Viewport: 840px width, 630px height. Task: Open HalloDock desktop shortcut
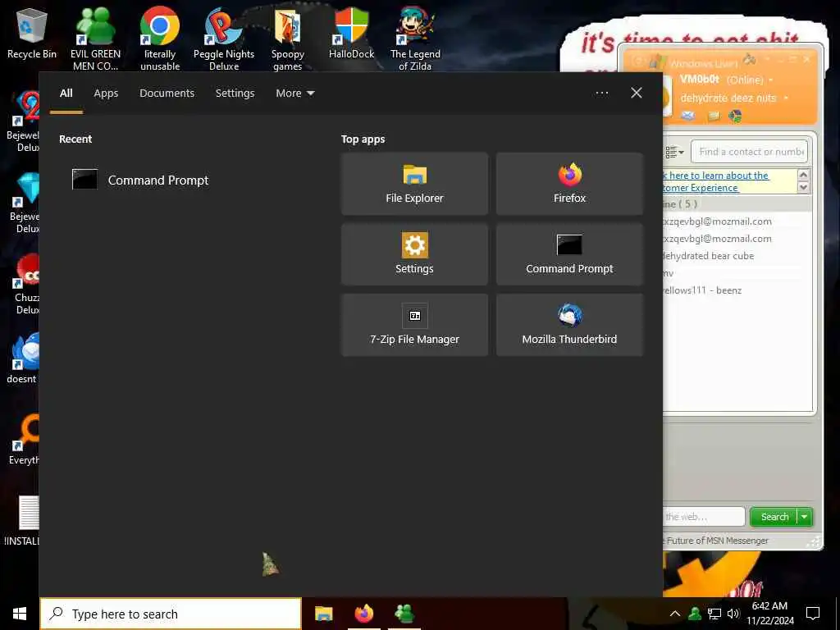tap(351, 34)
